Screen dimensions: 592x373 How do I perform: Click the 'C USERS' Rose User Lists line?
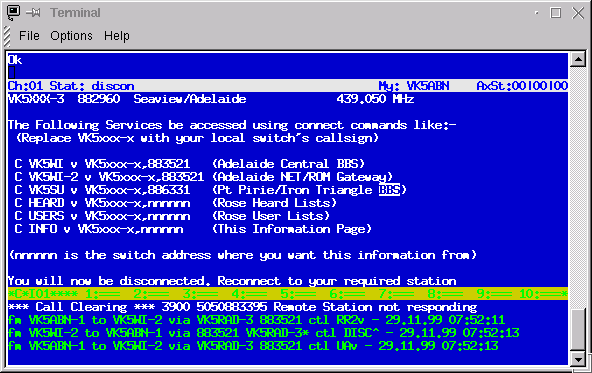(172, 216)
